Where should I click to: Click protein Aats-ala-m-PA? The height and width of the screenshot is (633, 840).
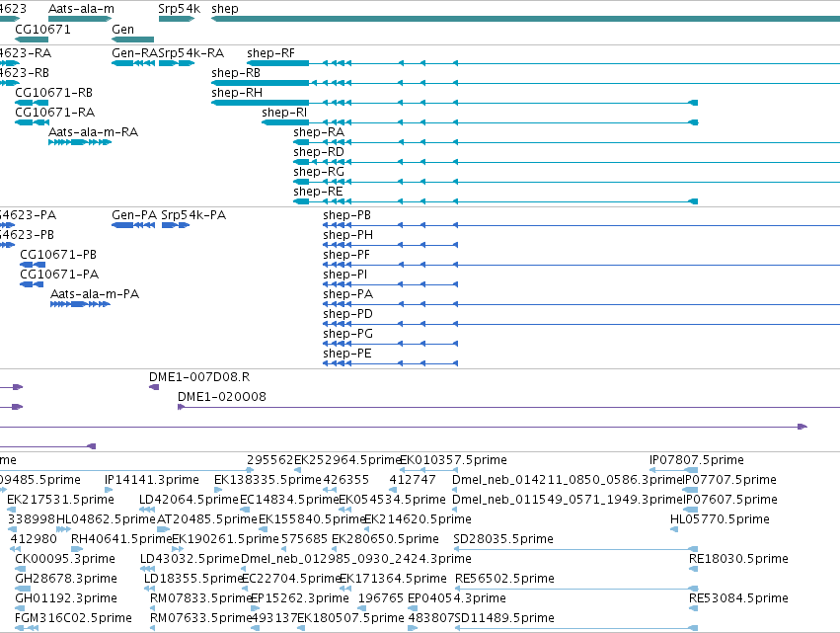(95, 295)
